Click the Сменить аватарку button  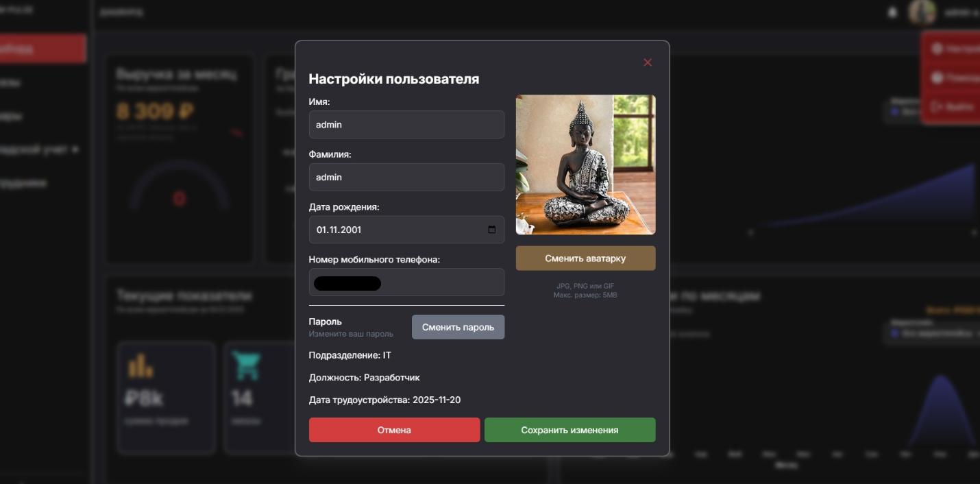point(585,258)
